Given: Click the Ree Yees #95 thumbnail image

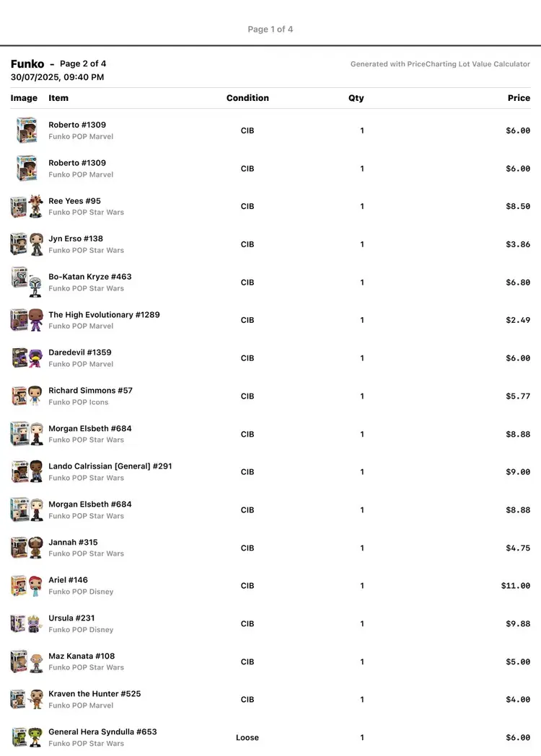Looking at the screenshot, I should [x=27, y=207].
